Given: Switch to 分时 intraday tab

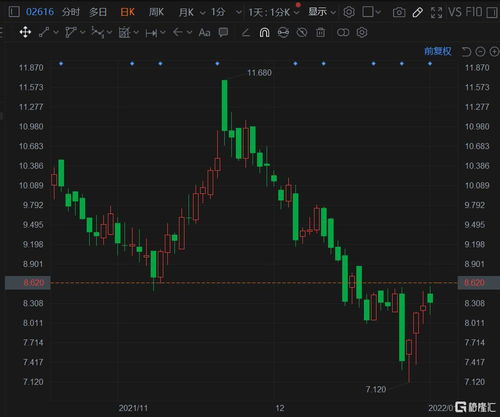Looking at the screenshot, I should tap(71, 12).
